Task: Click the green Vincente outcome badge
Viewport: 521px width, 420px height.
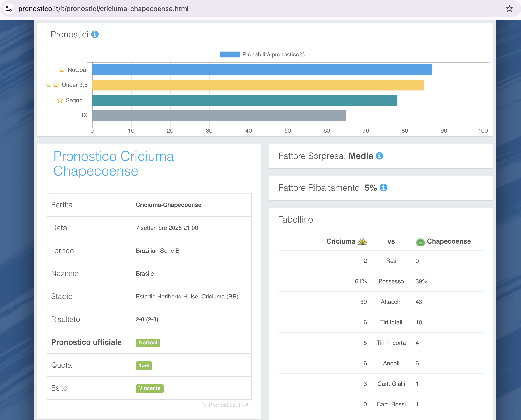Action: [x=150, y=388]
